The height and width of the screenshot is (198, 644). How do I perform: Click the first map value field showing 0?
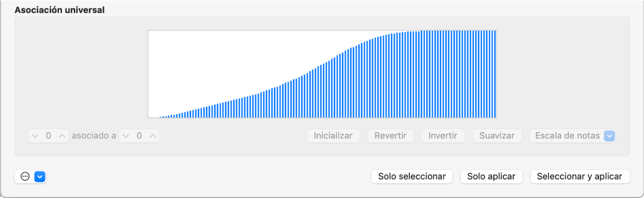click(x=49, y=136)
